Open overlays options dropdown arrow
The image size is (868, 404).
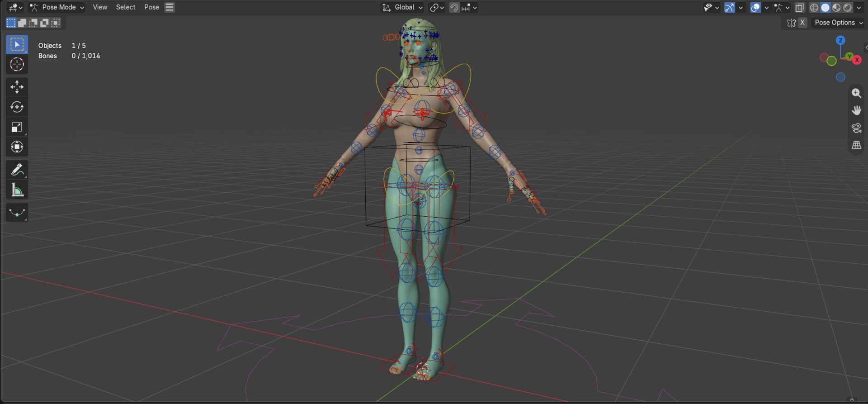[x=766, y=7]
